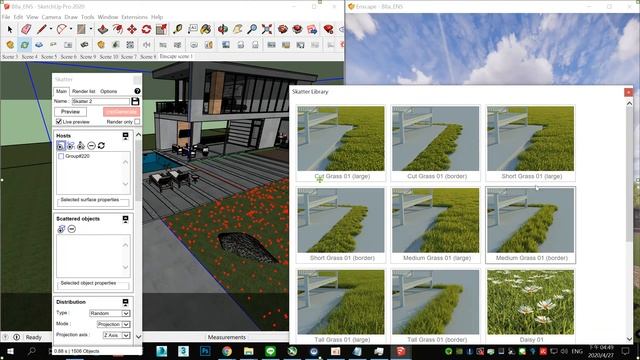Open the Draw menu

coord(71,17)
